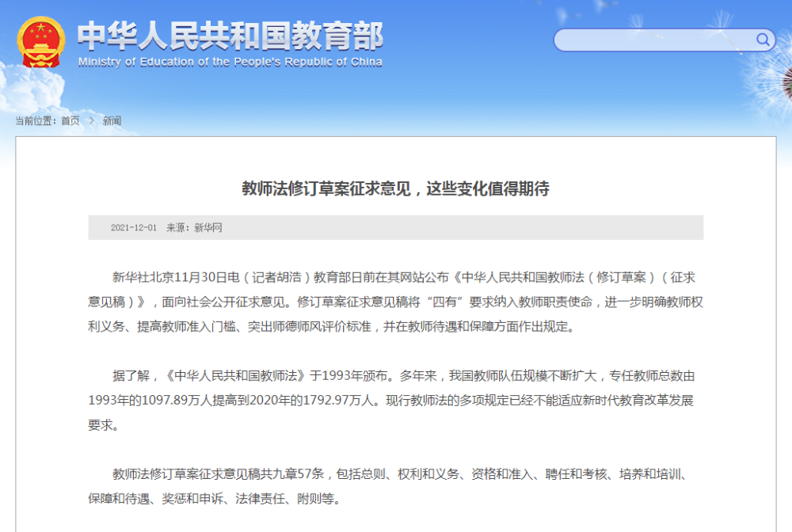The width and height of the screenshot is (792, 532).
Task: Click the search magnifier icon
Action: (x=763, y=40)
